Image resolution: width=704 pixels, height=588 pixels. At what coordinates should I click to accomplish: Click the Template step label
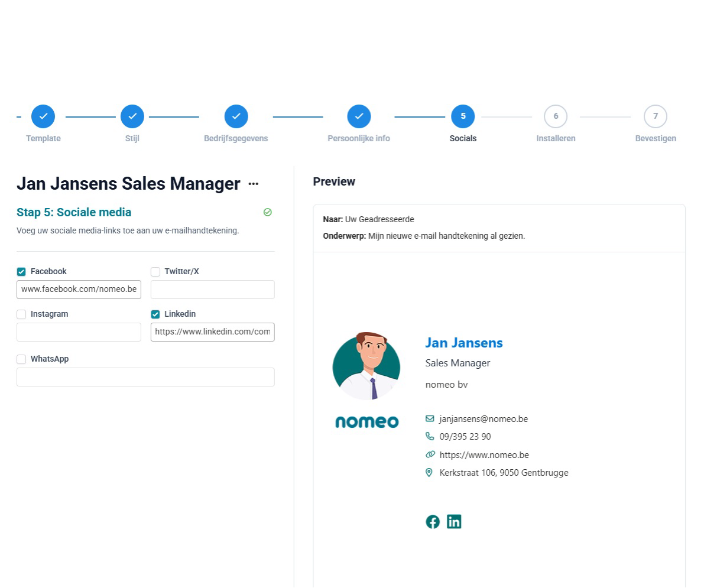43,138
